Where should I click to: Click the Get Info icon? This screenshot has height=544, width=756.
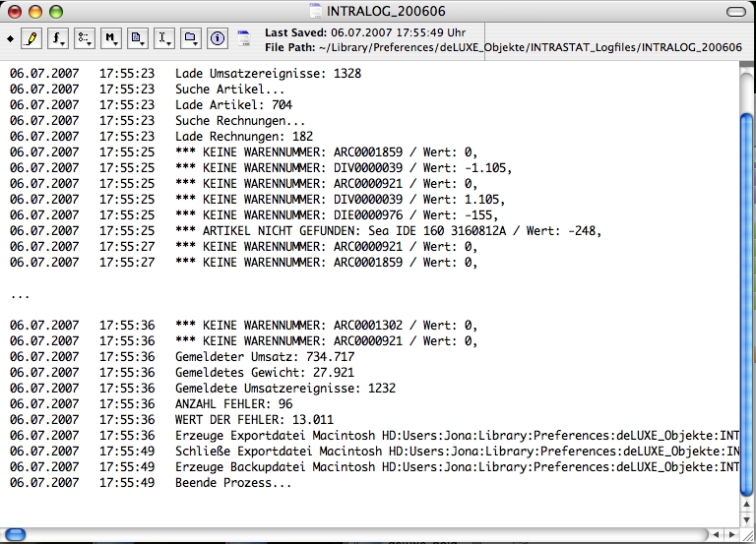[218, 38]
